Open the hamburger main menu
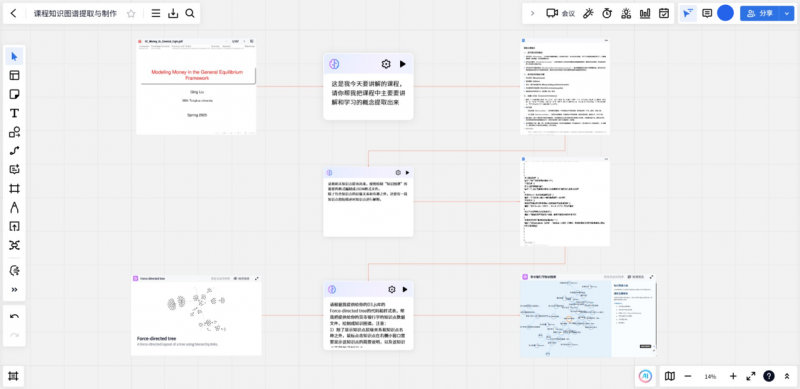The height and width of the screenshot is (389, 800). 156,14
